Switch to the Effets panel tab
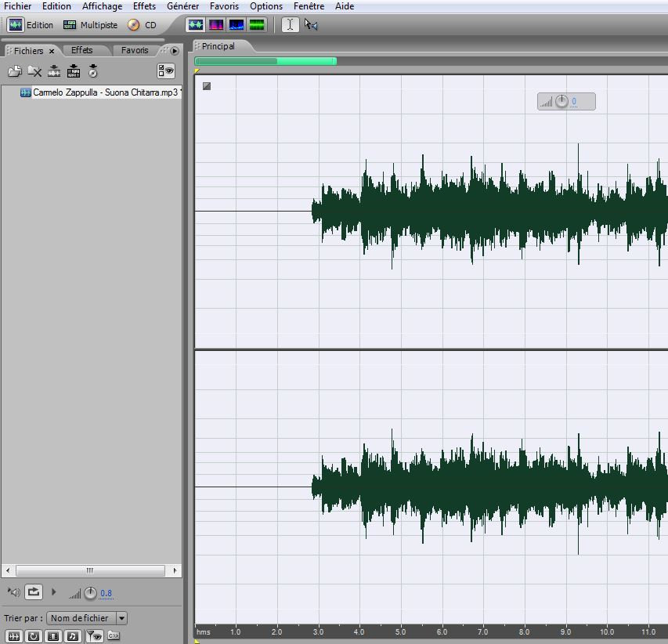Image resolution: width=668 pixels, height=644 pixels. (81, 50)
